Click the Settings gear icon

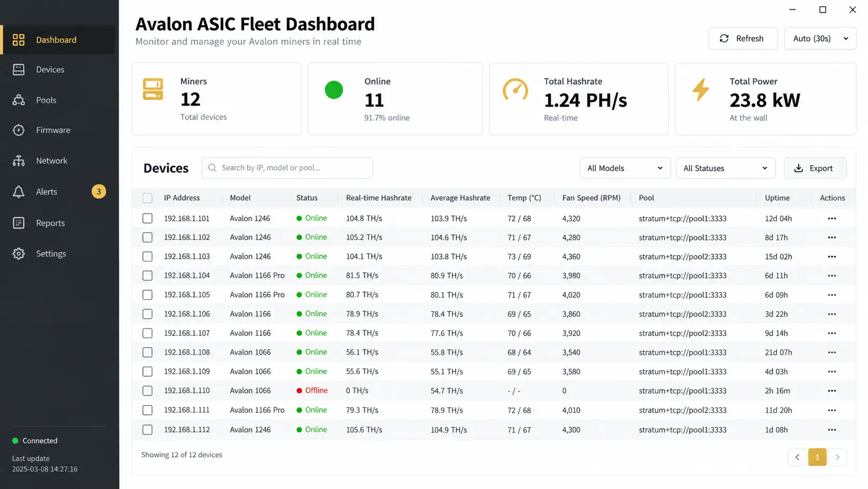pos(19,254)
